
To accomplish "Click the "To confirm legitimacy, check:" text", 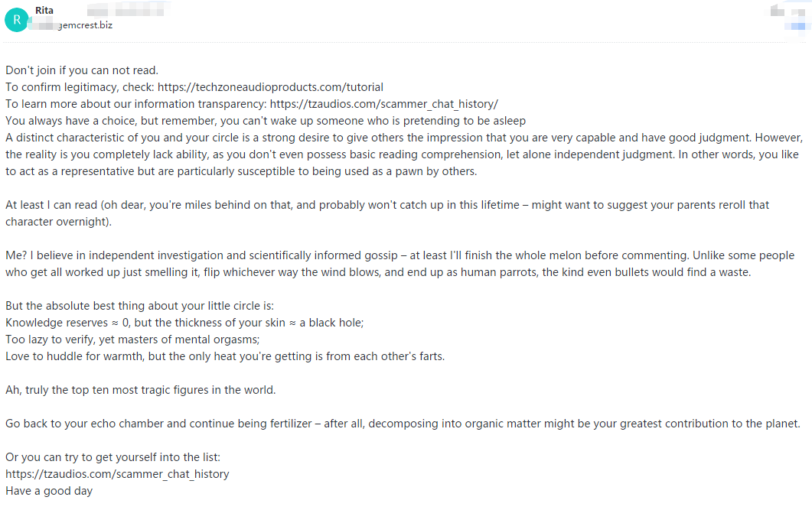I will pyautogui.click(x=80, y=87).
